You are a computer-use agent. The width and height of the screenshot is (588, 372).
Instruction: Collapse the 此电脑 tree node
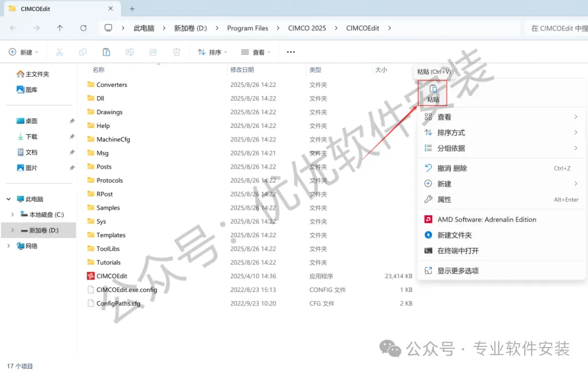click(x=9, y=199)
